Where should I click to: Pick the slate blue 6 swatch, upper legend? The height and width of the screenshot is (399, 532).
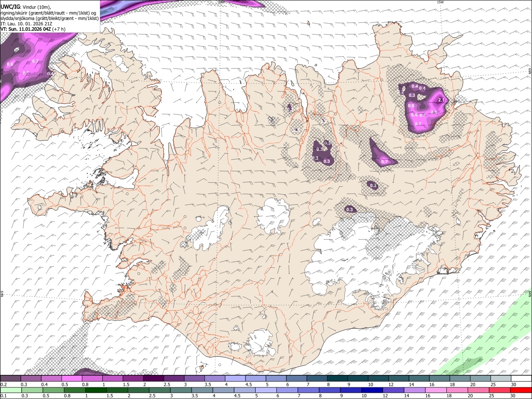click(297, 379)
